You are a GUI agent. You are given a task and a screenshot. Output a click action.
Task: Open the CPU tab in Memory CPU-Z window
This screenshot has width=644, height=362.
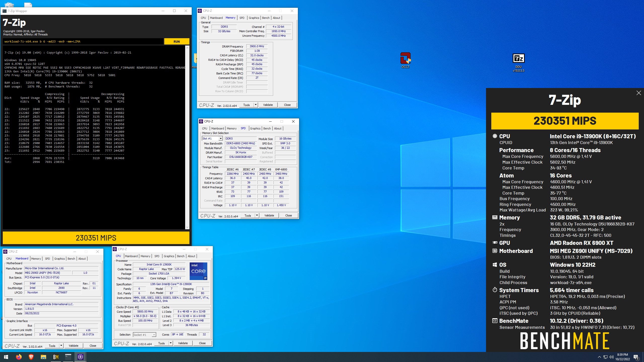pos(203,18)
